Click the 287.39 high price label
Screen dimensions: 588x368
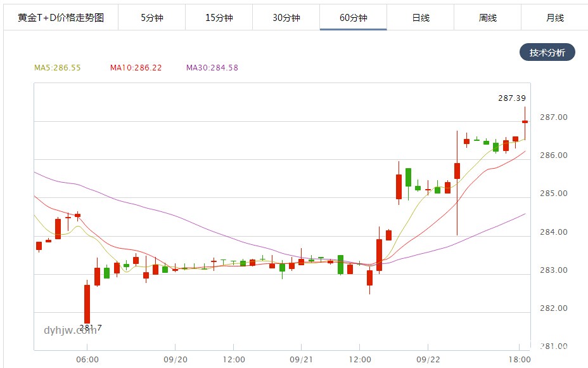[x=512, y=98]
